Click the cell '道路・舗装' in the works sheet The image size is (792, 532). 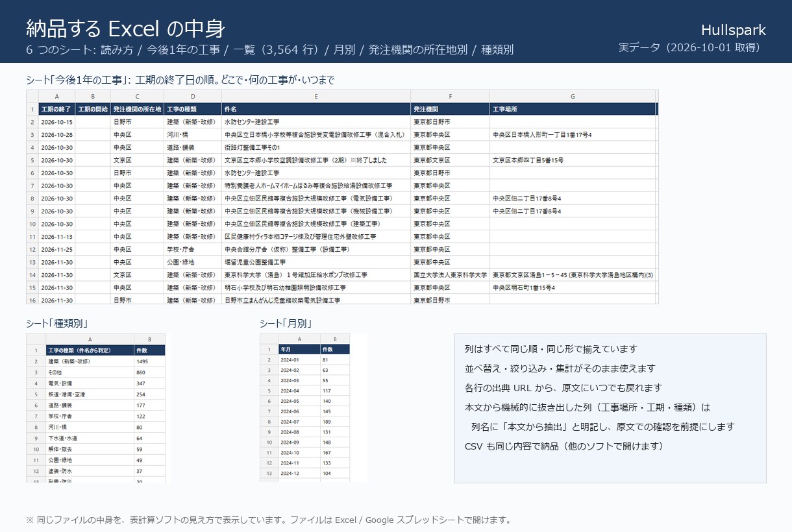(x=193, y=147)
